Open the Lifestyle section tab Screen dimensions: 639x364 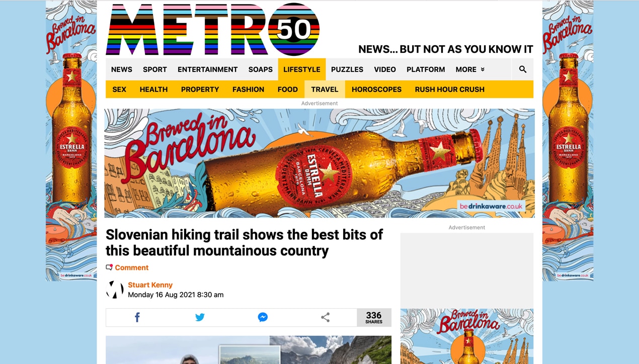point(301,69)
